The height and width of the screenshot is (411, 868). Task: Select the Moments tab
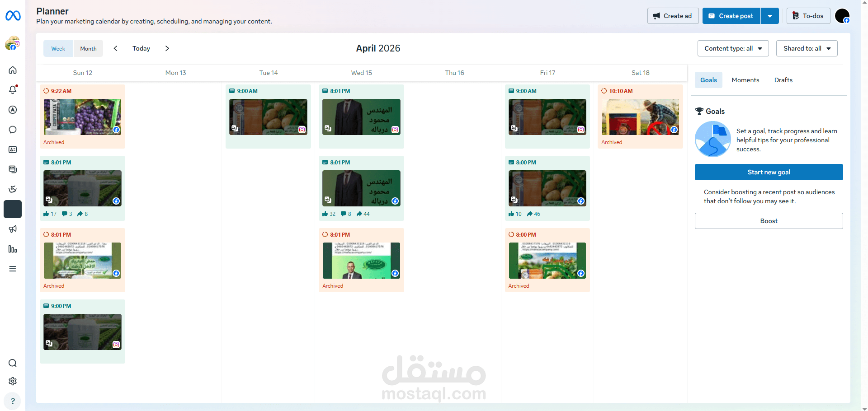click(x=745, y=80)
